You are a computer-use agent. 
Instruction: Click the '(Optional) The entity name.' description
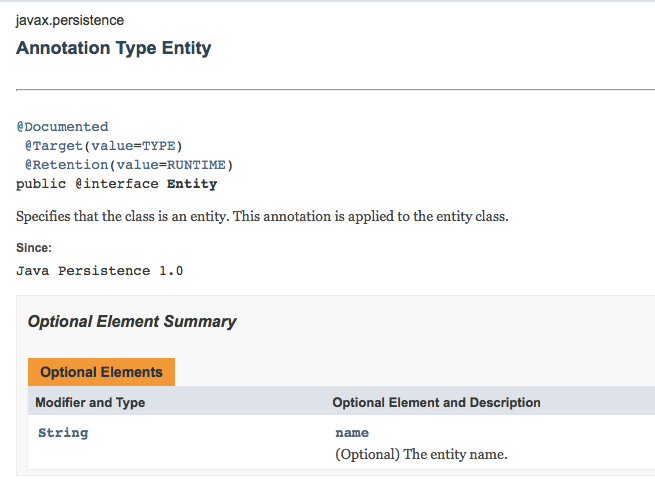pos(421,454)
